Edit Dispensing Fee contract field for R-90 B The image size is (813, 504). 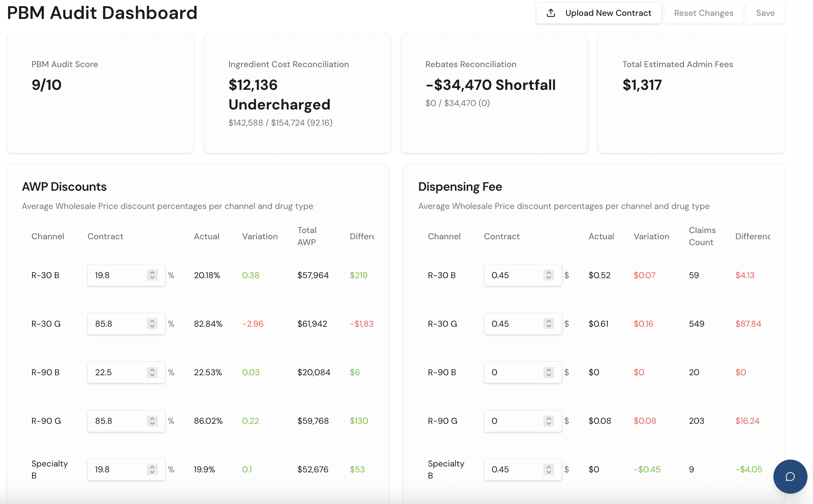[523, 372]
